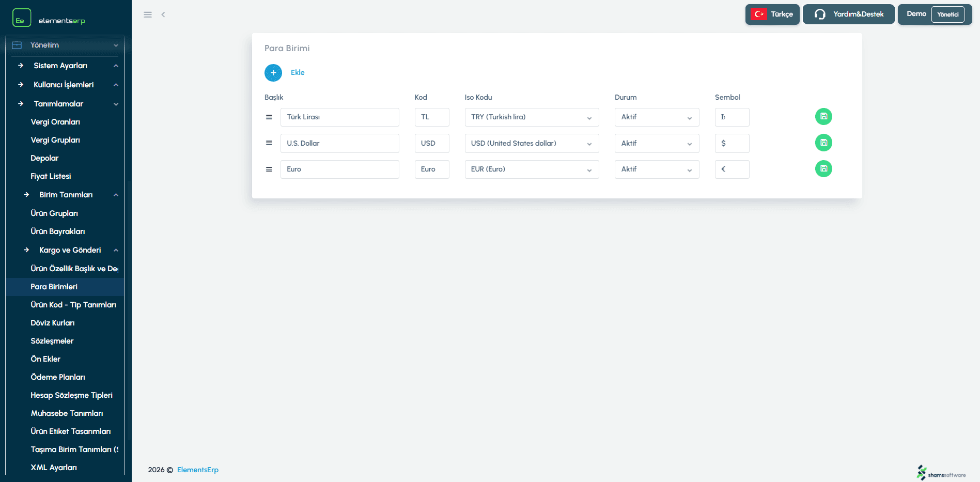Edit the Euro title field
980x482 pixels.
340,169
